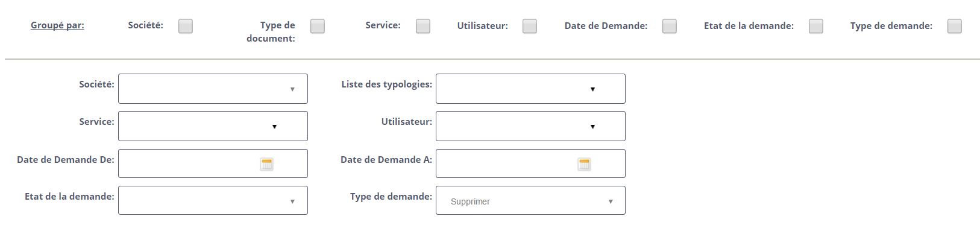Image resolution: width=980 pixels, height=225 pixels.
Task: Tick the Type de demande grouping checkbox
Action: tap(955, 26)
